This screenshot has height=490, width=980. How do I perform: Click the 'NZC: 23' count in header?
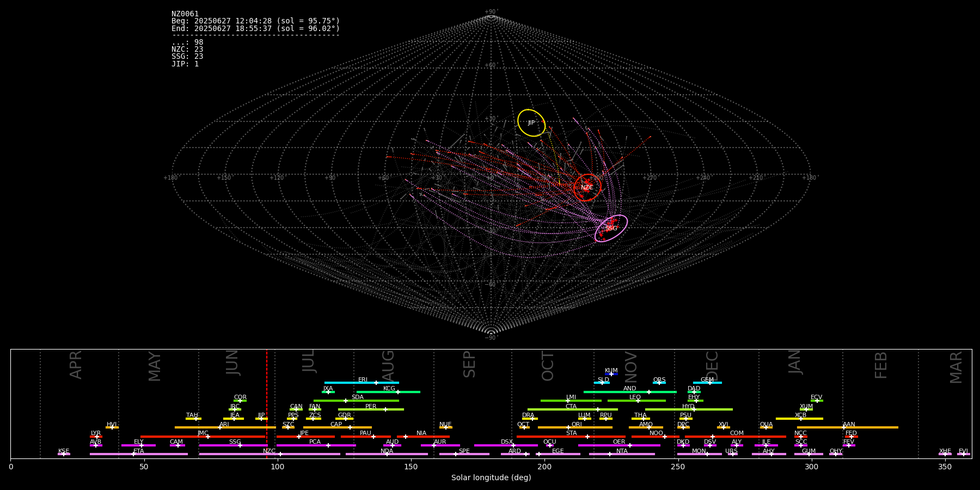pyautogui.click(x=187, y=50)
